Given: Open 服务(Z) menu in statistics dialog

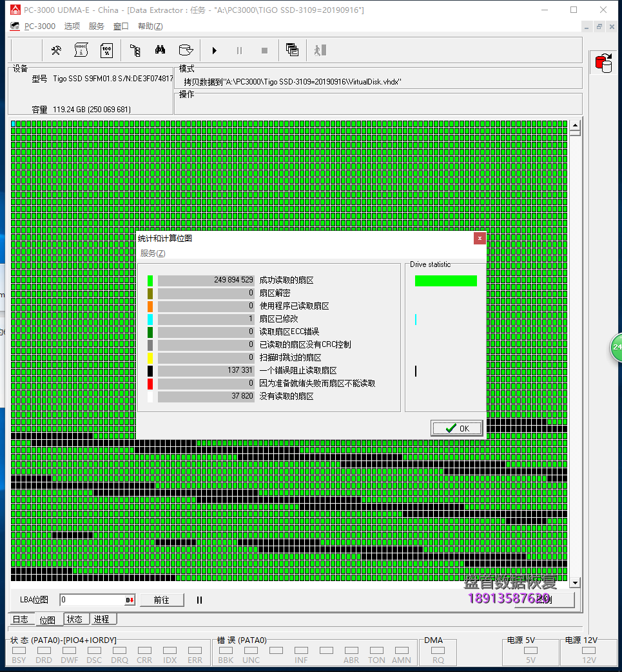Looking at the screenshot, I should click(x=153, y=253).
